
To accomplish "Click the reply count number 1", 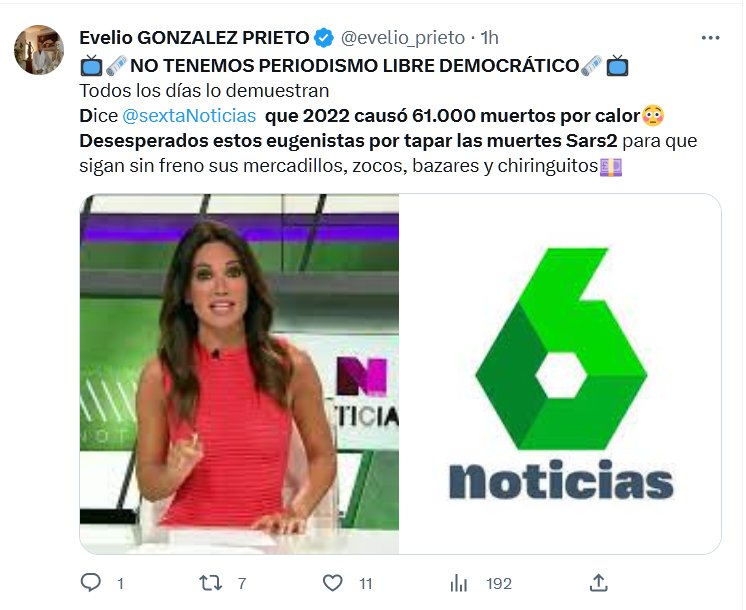I will [120, 584].
